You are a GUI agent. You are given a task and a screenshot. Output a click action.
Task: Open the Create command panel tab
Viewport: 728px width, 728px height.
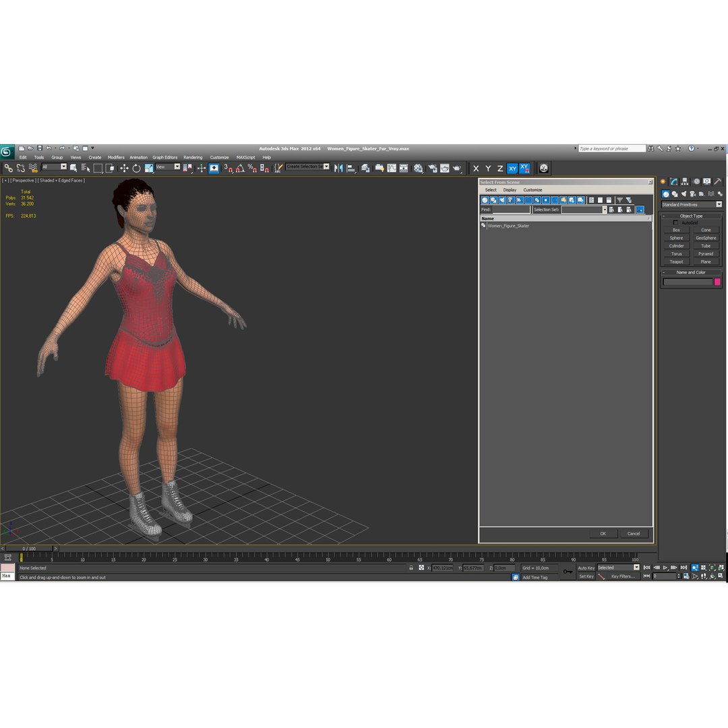[x=663, y=181]
